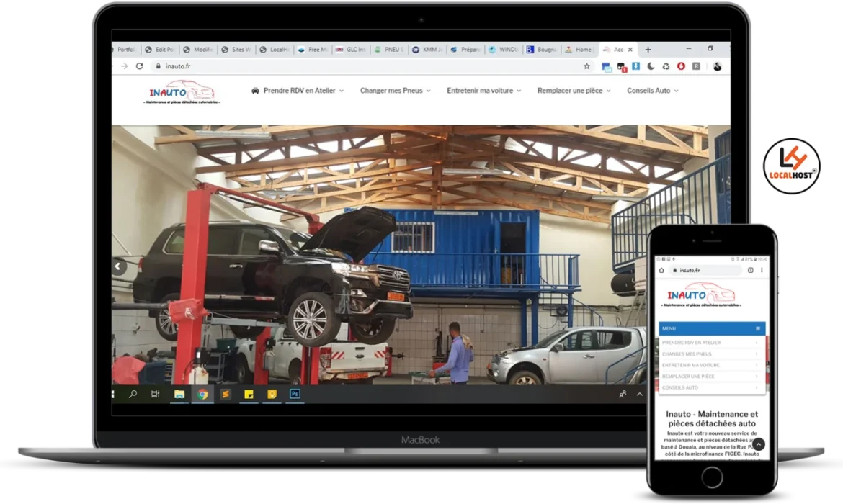
Task: Open the Windows taskbar search
Action: pyautogui.click(x=133, y=395)
